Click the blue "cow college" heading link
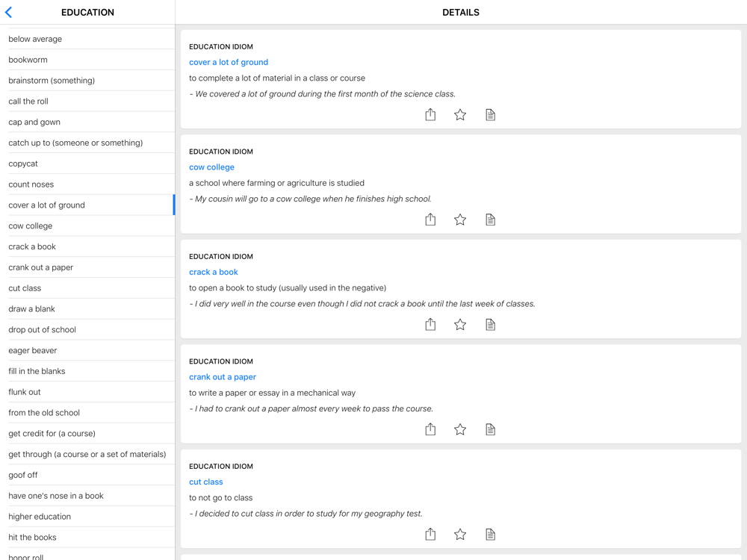747x560 pixels. pyautogui.click(x=211, y=167)
